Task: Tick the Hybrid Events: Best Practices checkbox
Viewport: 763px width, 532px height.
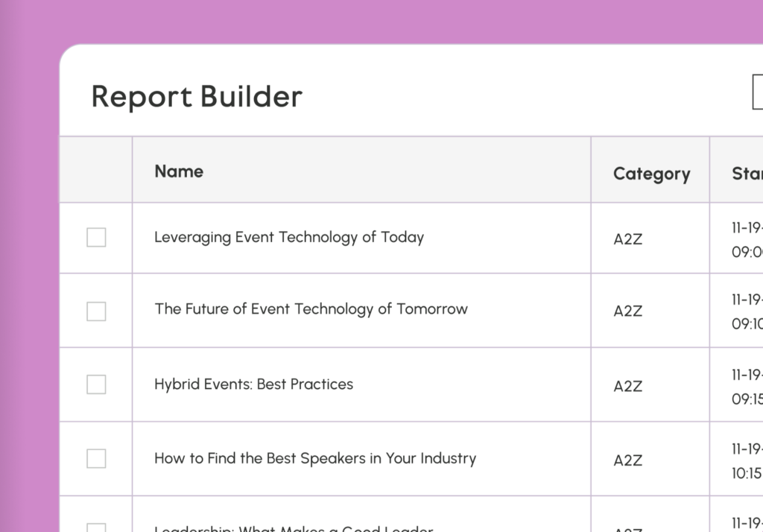Action: click(x=96, y=384)
